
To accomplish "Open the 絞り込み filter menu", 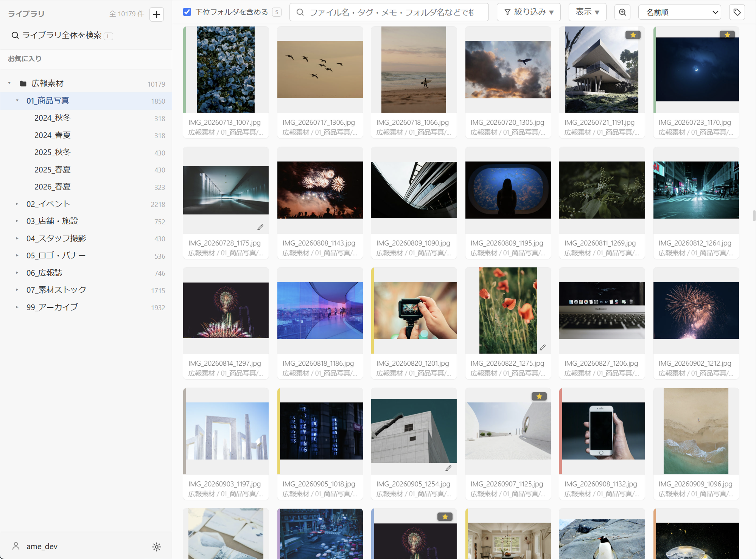I will pos(529,12).
